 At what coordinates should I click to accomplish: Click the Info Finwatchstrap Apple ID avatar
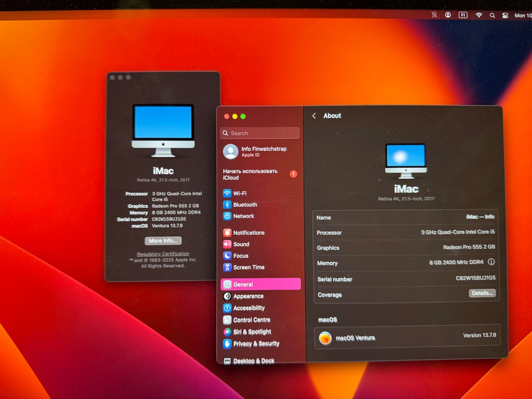(231, 151)
